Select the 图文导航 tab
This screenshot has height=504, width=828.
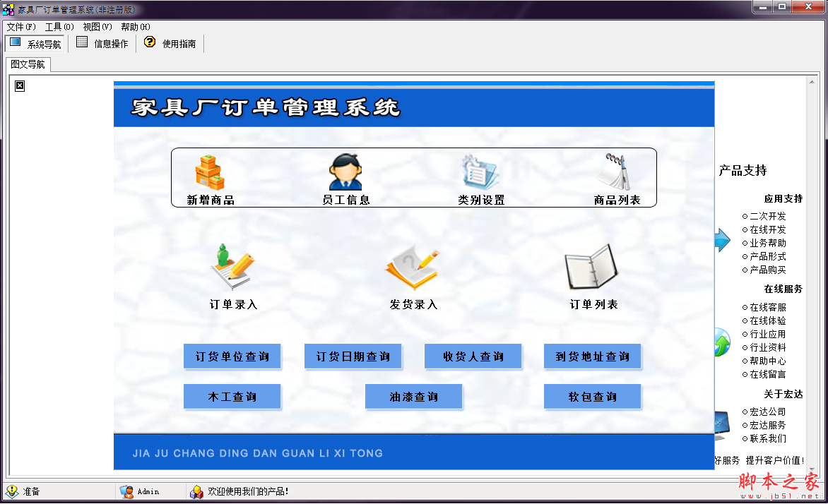pos(28,64)
